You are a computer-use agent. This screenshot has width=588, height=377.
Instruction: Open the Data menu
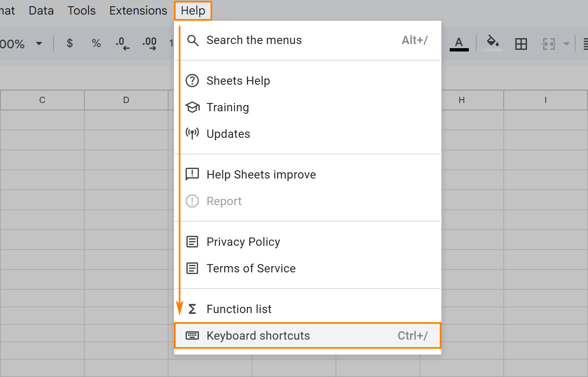41,10
